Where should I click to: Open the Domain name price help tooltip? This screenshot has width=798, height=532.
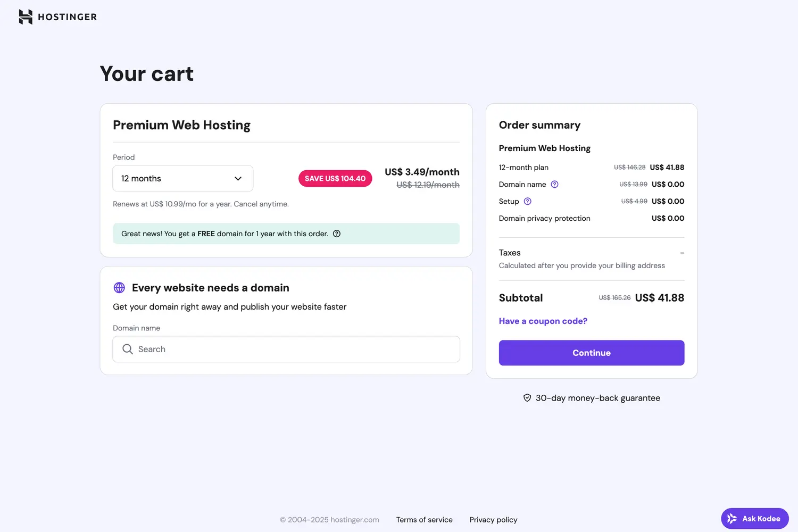[x=554, y=184]
